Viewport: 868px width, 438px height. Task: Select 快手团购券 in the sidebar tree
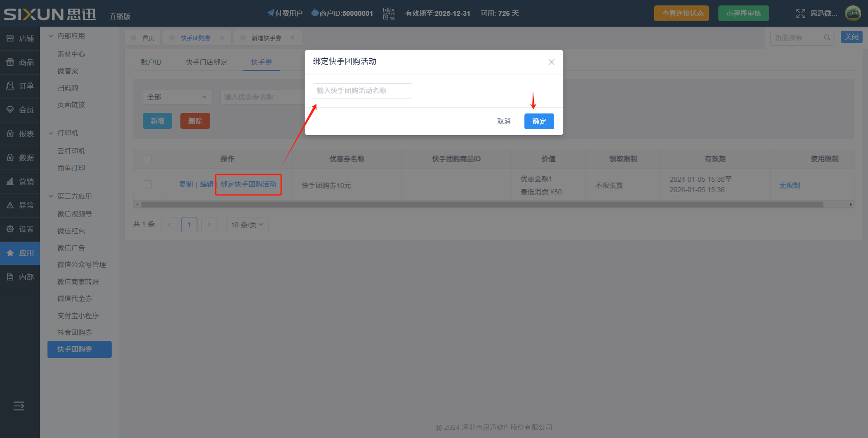(80, 349)
